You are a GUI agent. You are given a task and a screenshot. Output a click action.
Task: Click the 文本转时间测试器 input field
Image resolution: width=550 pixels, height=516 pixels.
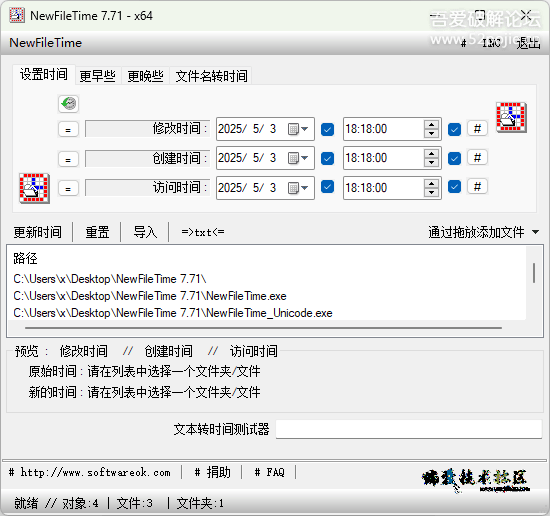(x=409, y=429)
